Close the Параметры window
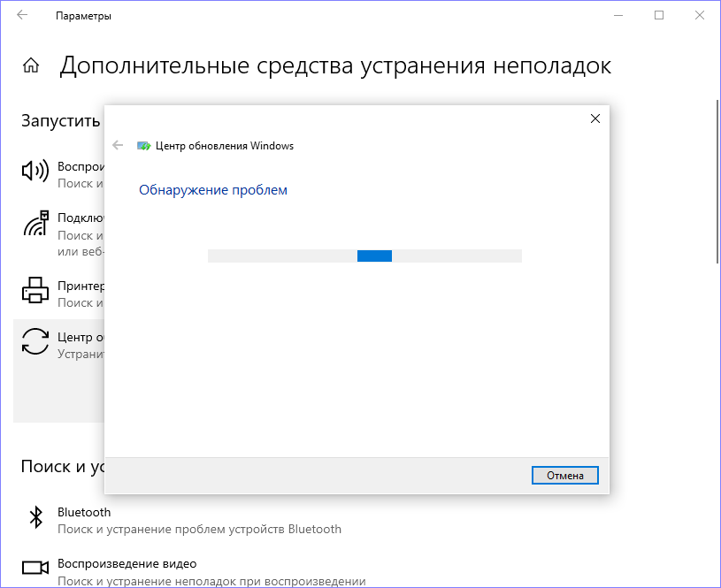This screenshot has height=588, width=721. [700, 15]
